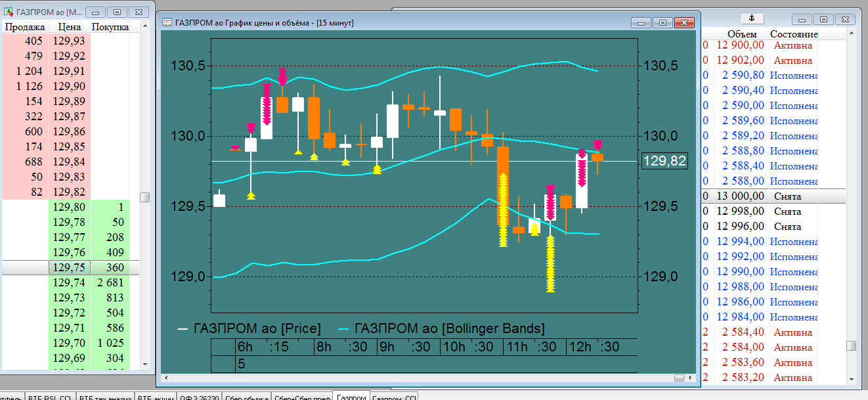Viewport: 868px width, 400px height.
Task: Click the chart window's title bar icon
Action: [167, 22]
